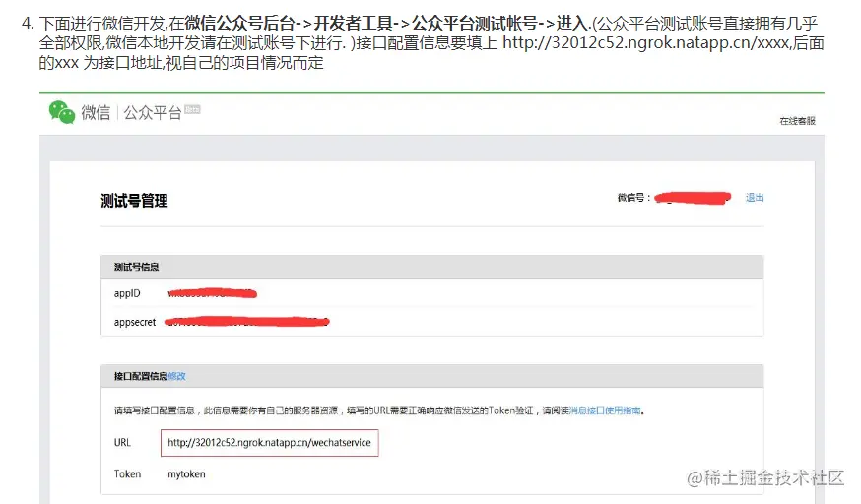Click the appsecret label
The image size is (861, 504).
point(135,322)
